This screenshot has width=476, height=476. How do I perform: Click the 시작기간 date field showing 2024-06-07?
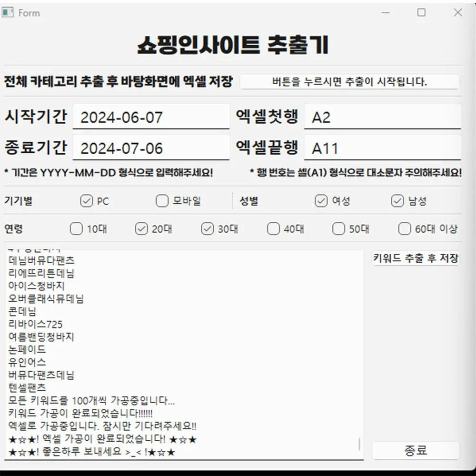151,117
